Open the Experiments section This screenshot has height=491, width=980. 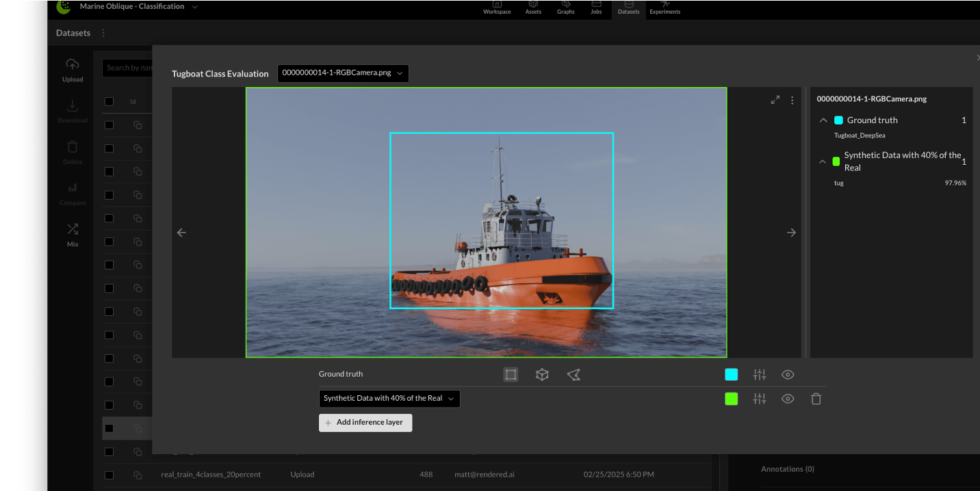point(665,8)
